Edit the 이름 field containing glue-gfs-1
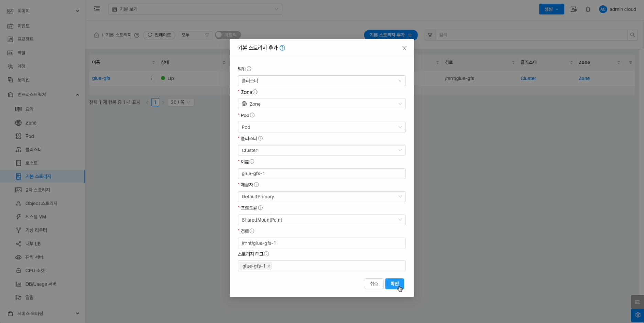 tap(321, 173)
